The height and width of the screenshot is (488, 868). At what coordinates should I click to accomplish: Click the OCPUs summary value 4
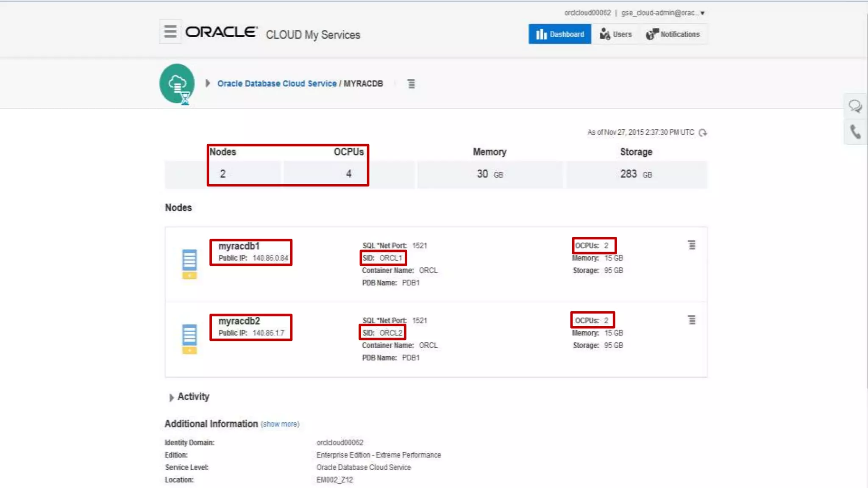[349, 174]
